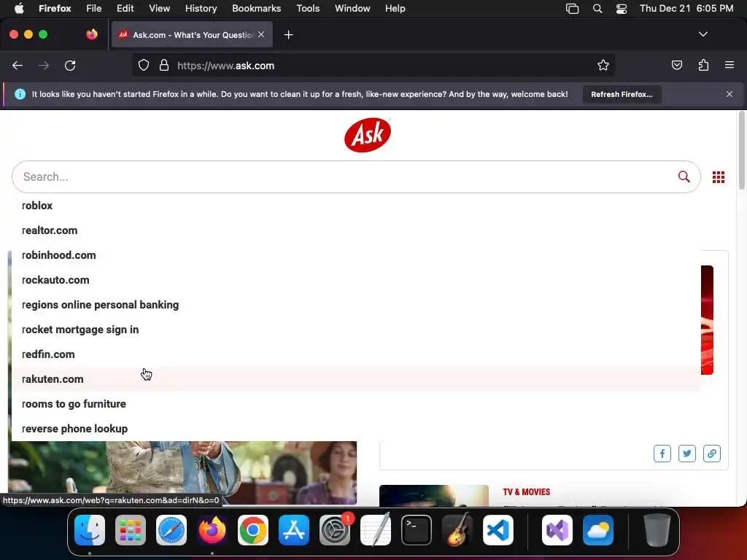Screen dimensions: 747x560
Task: Click the Ask logo
Action: pyautogui.click(x=368, y=135)
